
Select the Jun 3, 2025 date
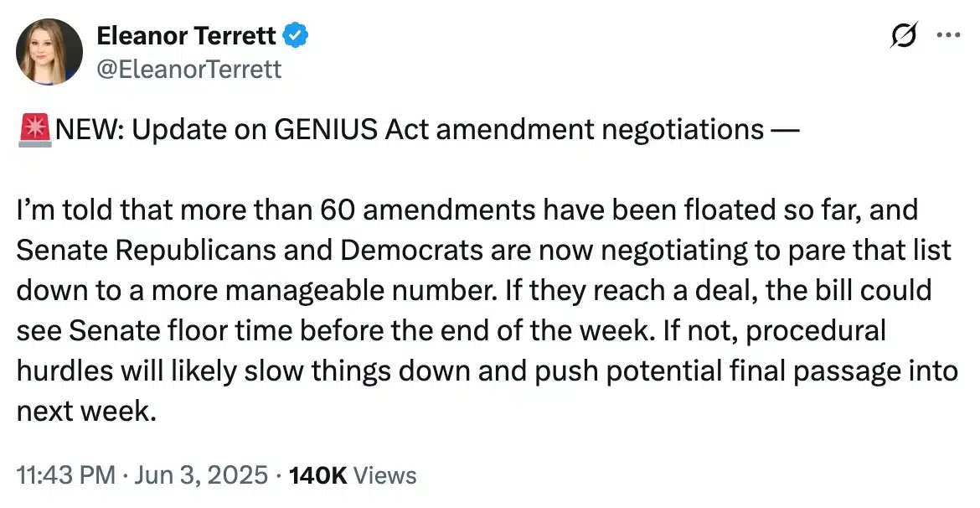[x=201, y=474]
